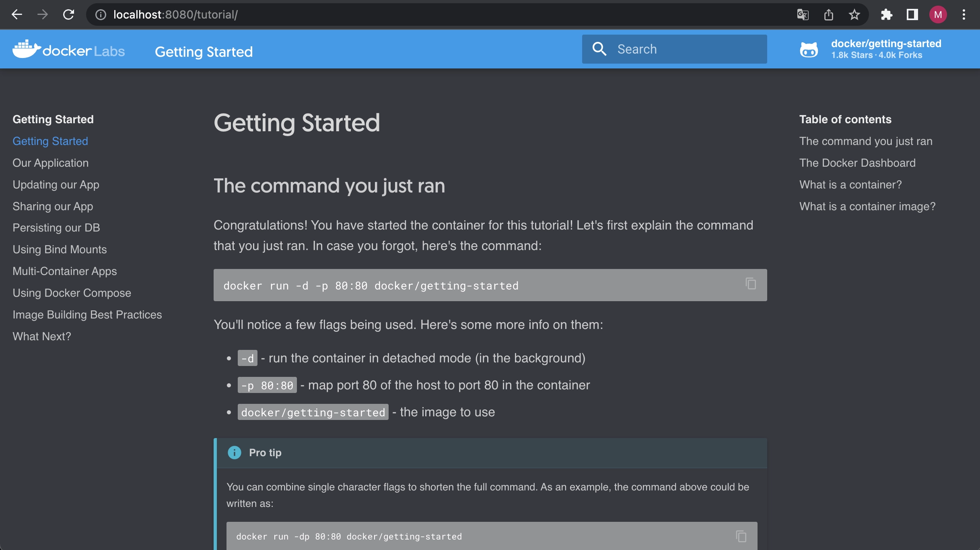
Task: Open the extensions puzzle icon
Action: pyautogui.click(x=886, y=15)
